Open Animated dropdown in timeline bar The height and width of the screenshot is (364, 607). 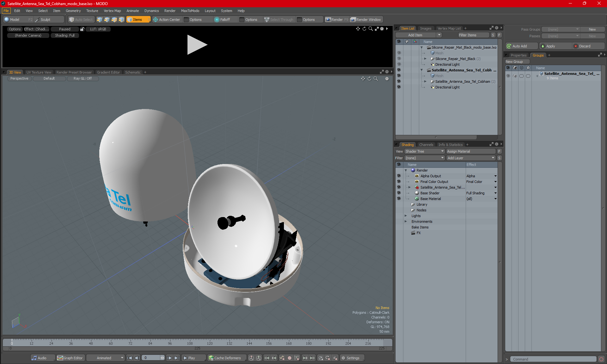(105, 358)
